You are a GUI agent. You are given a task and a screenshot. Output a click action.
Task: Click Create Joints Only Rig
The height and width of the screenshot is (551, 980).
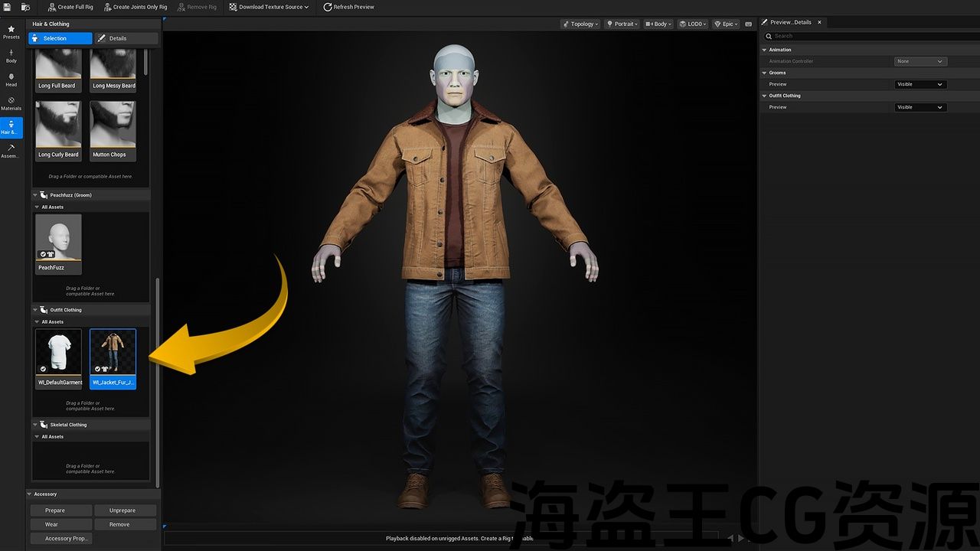(x=134, y=7)
